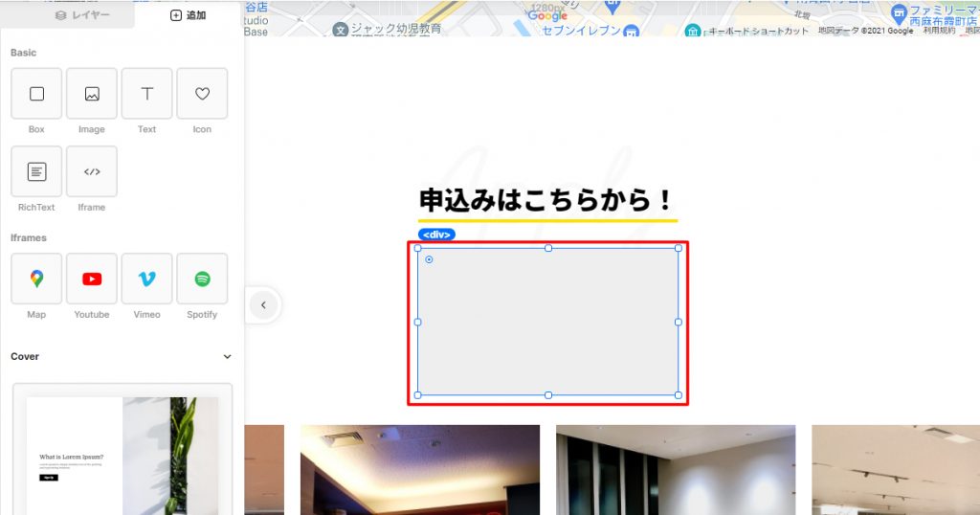Insert an Iframe code element
The image size is (980, 515).
pyautogui.click(x=92, y=171)
